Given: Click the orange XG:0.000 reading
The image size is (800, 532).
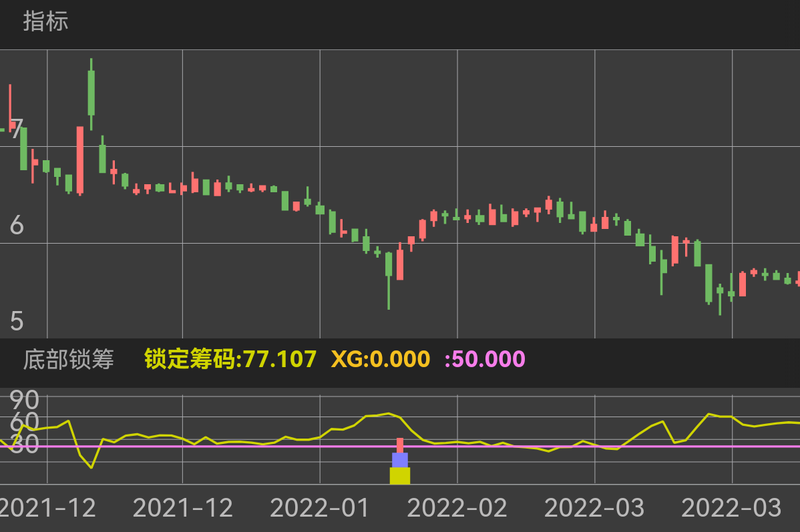Looking at the screenshot, I should click(x=381, y=360).
